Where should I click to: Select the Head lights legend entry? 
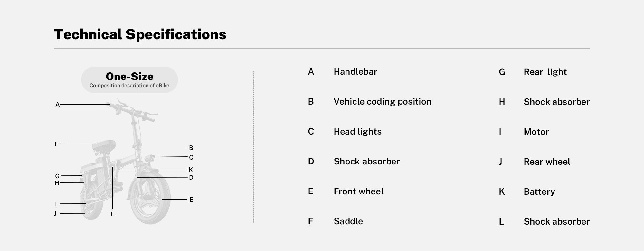[357, 132]
